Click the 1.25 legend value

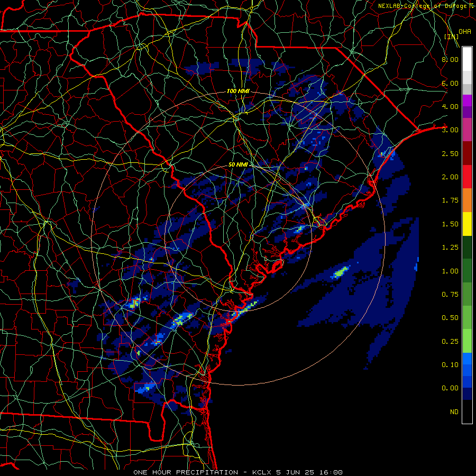pos(450,248)
